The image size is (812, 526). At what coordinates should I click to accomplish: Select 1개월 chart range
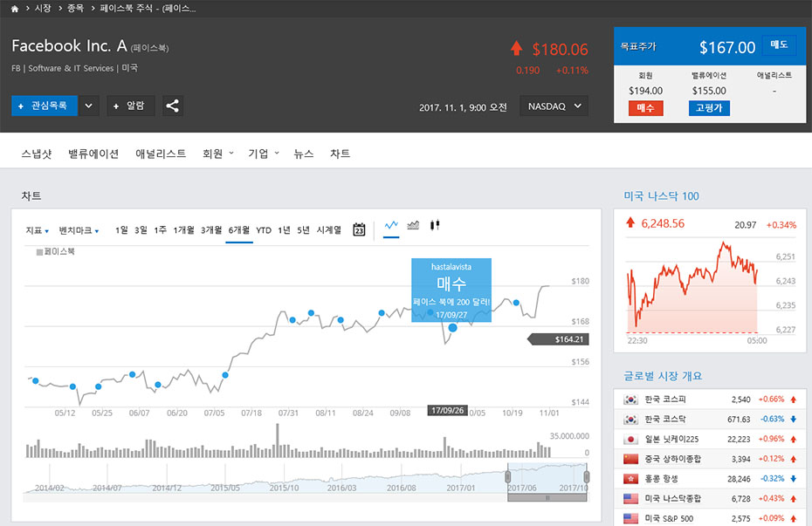[183, 230]
